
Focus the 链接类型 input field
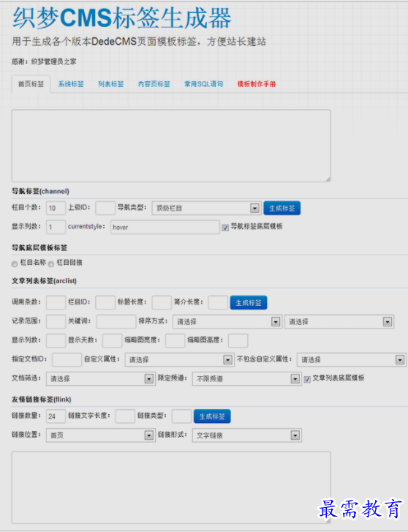[181, 416]
